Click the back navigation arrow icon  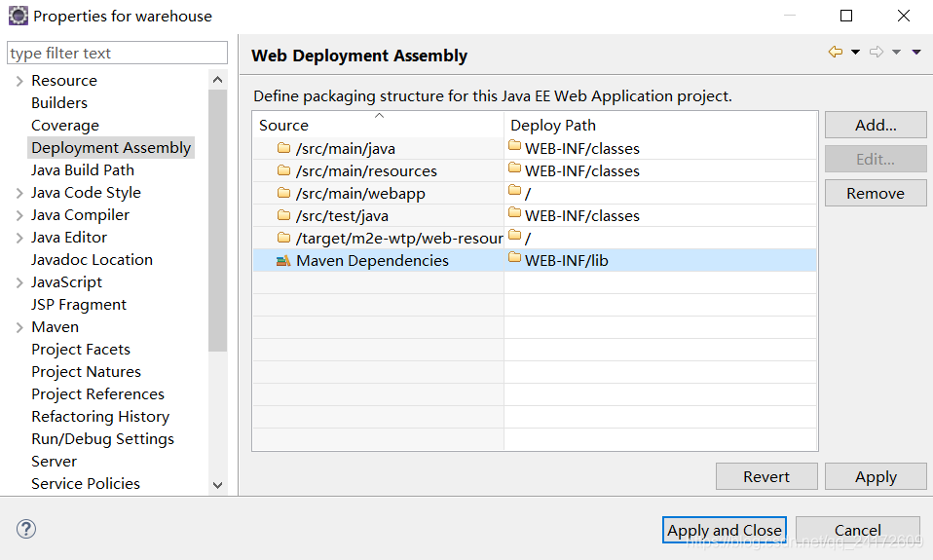pos(836,53)
